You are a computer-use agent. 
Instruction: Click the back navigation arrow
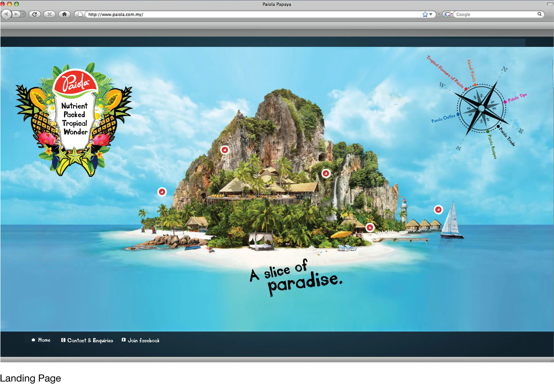6,14
